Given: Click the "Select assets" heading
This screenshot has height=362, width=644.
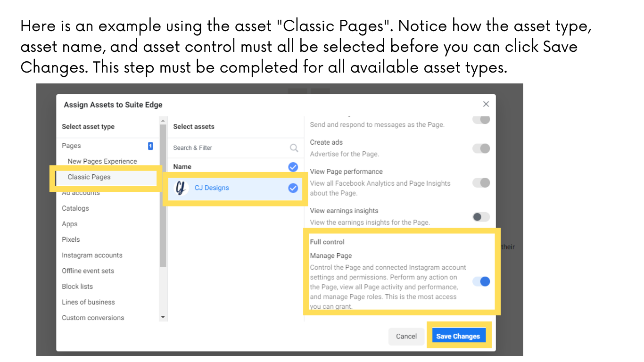Looking at the screenshot, I should click(x=194, y=127).
